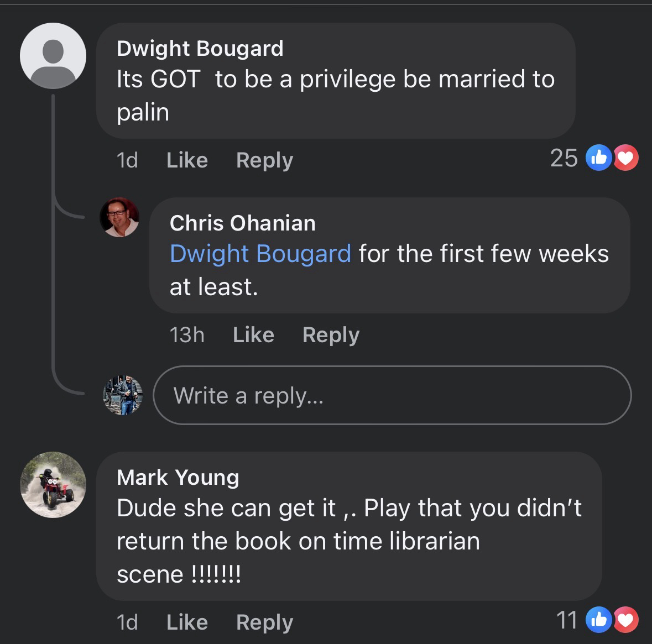The image size is (652, 644).
Task: Click Chris Ohanian's profile picture
Action: point(119,217)
